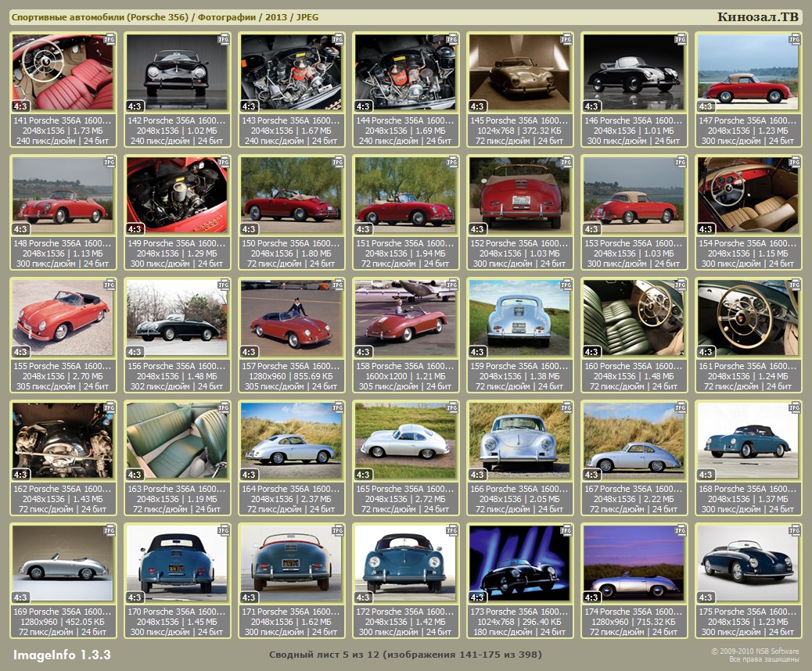Image resolution: width=812 pixels, height=671 pixels.
Task: Select thumbnail 163 showing green seats
Action: tap(177, 440)
